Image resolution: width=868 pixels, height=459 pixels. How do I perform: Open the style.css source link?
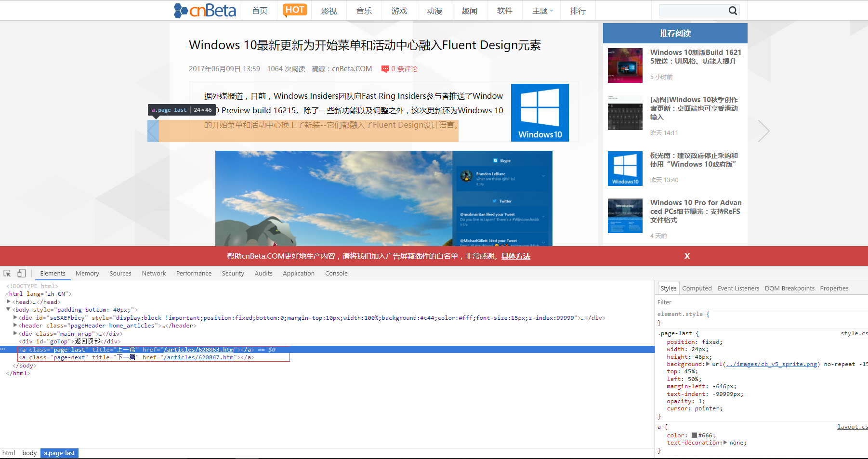(x=854, y=333)
